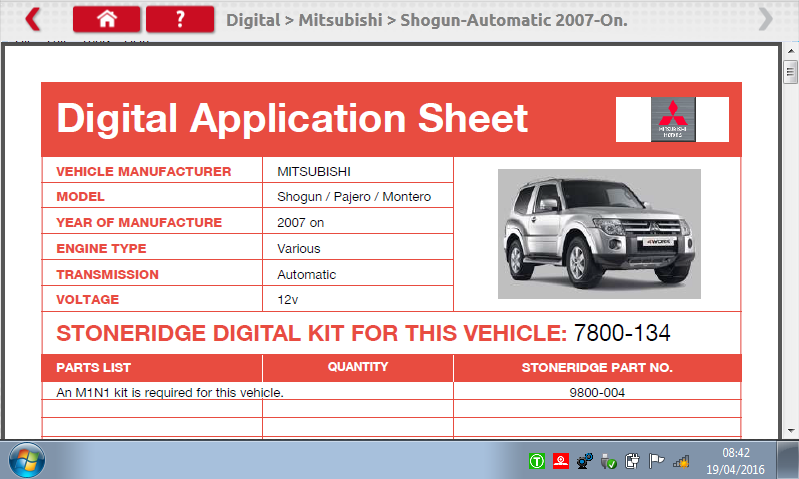Click the 'YEAR OF MANUFACTURE' label

point(139,222)
